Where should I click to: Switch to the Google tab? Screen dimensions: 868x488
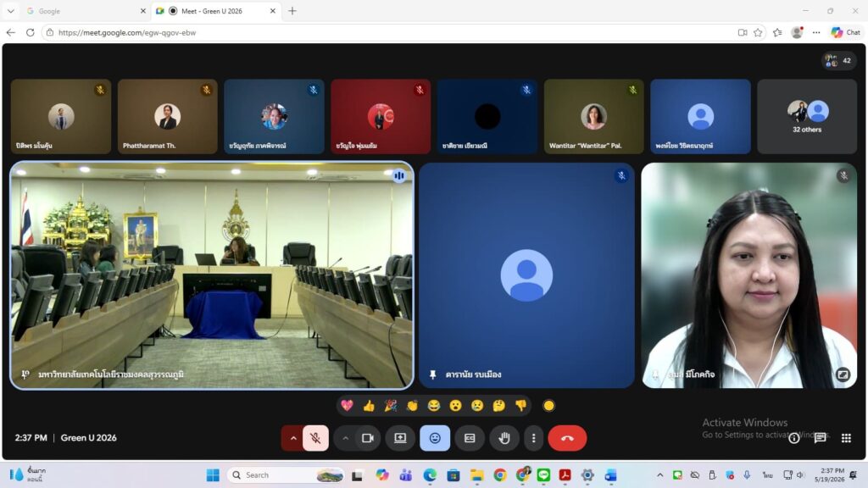(x=84, y=11)
